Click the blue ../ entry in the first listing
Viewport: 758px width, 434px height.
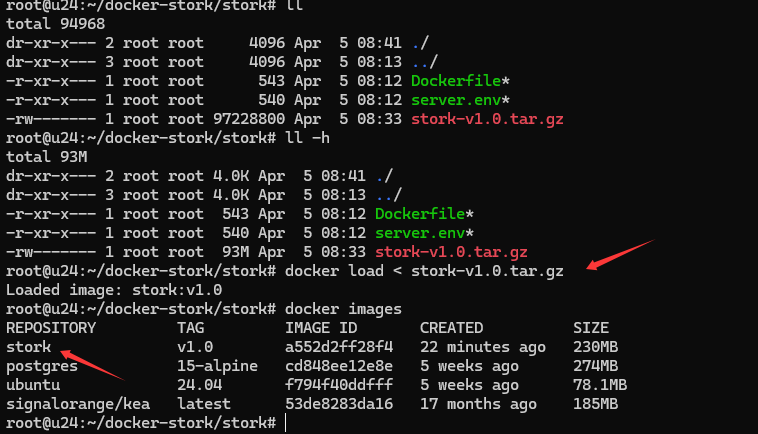click(424, 62)
